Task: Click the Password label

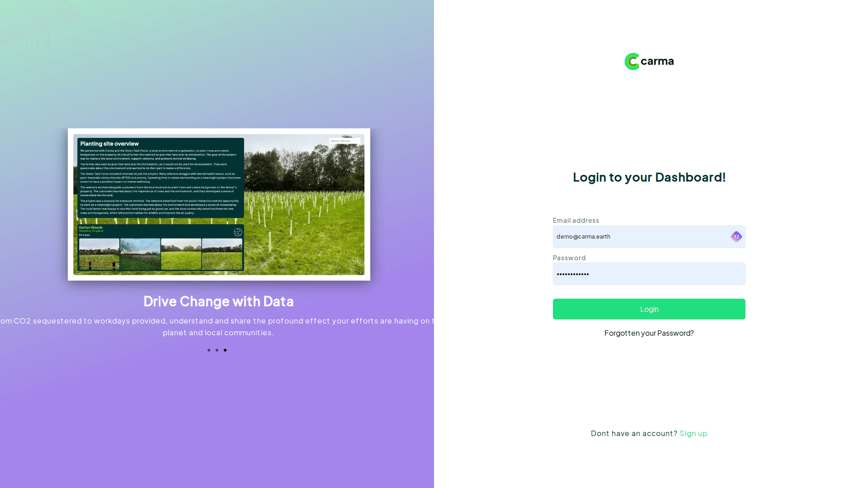Action: (569, 258)
